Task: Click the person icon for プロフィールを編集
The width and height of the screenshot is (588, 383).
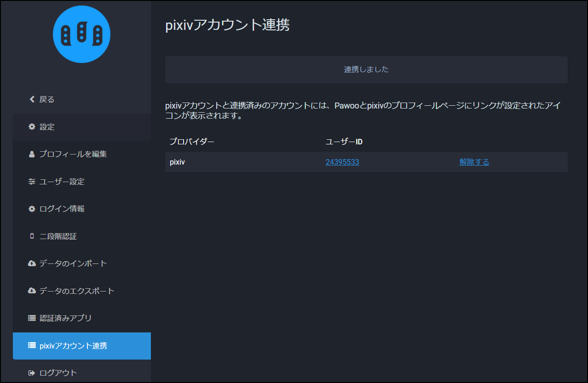Action: point(32,154)
